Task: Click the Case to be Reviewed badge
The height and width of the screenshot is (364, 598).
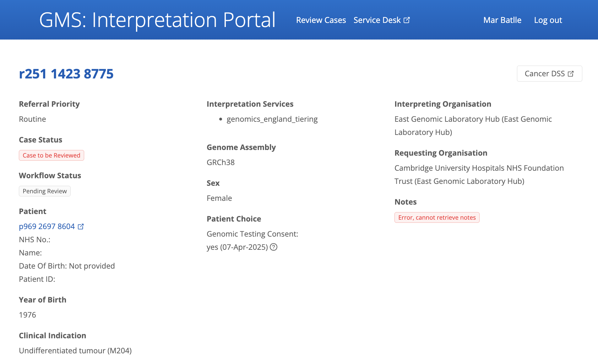Action: tap(52, 155)
